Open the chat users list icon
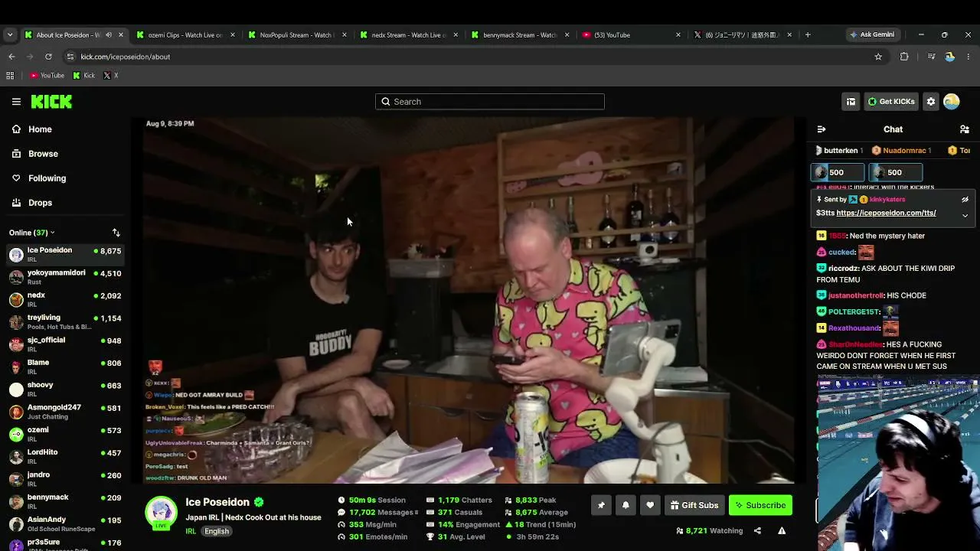This screenshot has height=551, width=980. 965,129
